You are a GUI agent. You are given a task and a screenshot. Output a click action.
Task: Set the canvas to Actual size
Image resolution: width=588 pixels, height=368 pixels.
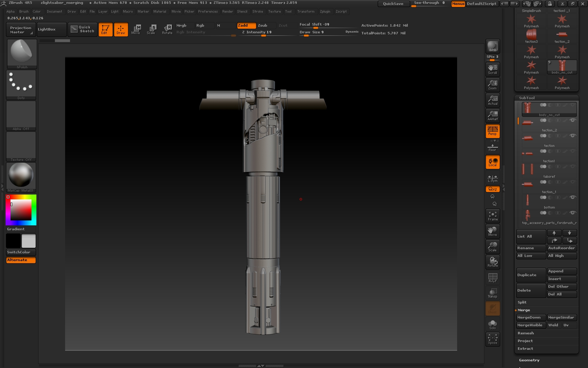[492, 100]
